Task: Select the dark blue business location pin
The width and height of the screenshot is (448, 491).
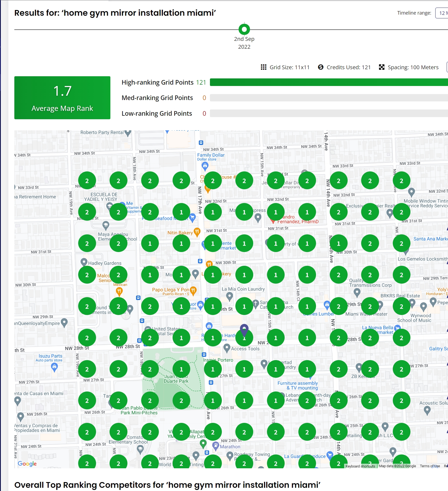Action: point(244,330)
